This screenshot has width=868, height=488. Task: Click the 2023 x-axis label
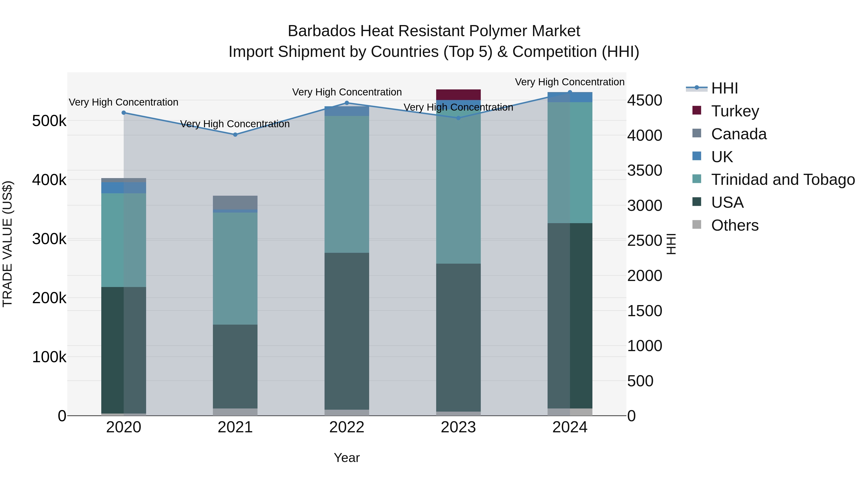pos(458,427)
